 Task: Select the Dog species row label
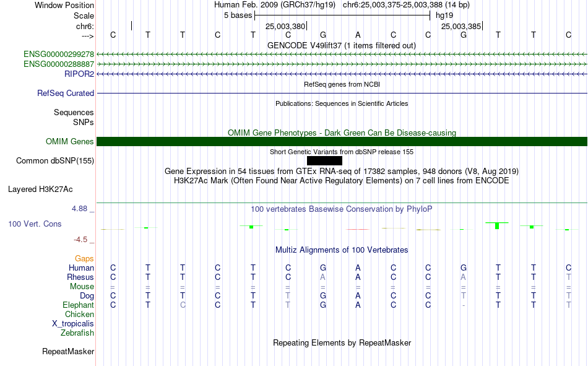point(87,296)
